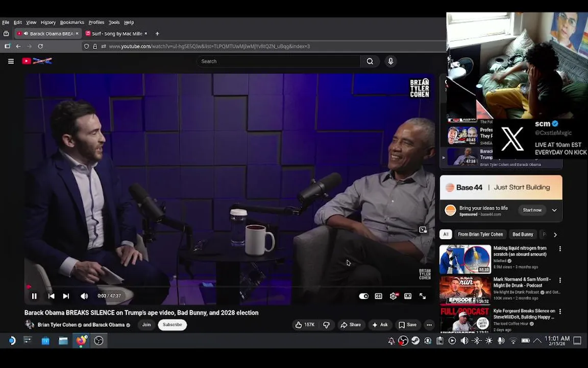This screenshot has width=588, height=368.
Task: Subscribe to Brian Tyler Cohen
Action: pos(172,325)
